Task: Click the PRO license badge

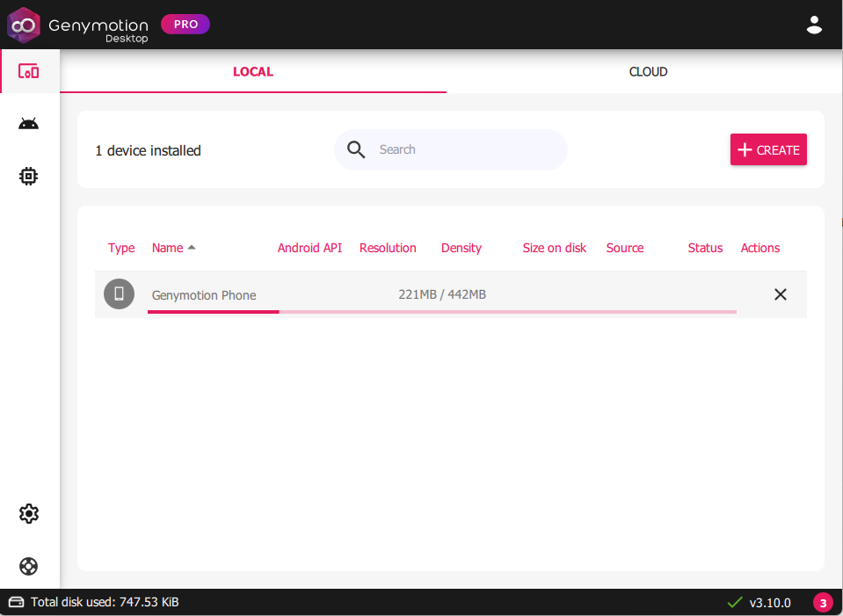Action: [185, 25]
